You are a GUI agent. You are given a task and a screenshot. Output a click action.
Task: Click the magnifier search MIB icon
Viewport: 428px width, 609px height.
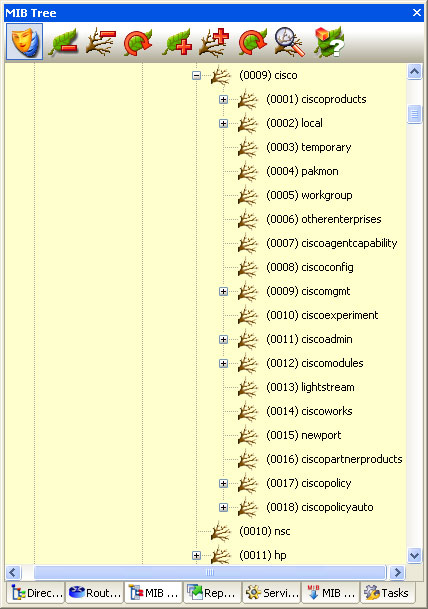pyautogui.click(x=289, y=42)
